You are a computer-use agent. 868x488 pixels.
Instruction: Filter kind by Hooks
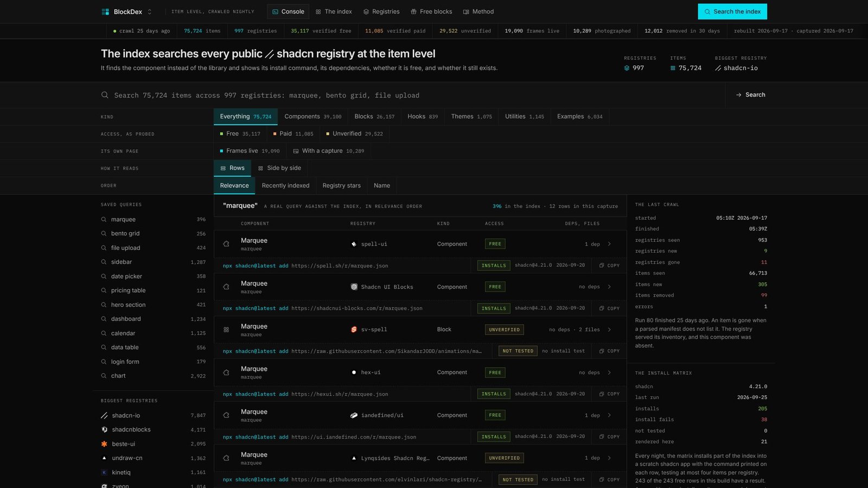coord(423,117)
